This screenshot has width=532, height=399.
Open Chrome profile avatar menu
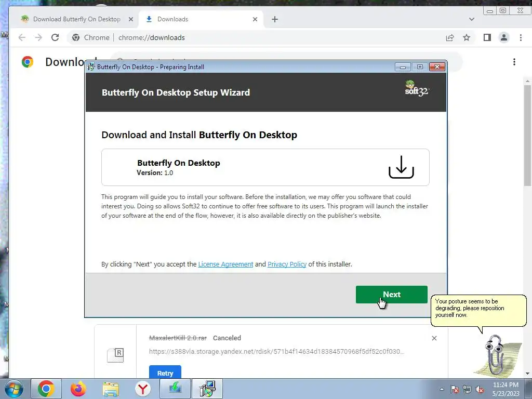click(x=504, y=37)
